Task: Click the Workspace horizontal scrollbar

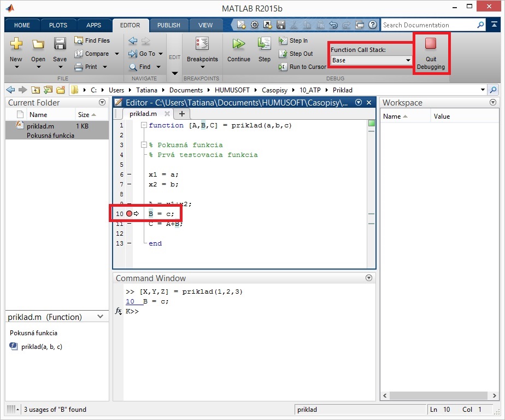Action: [x=439, y=395]
